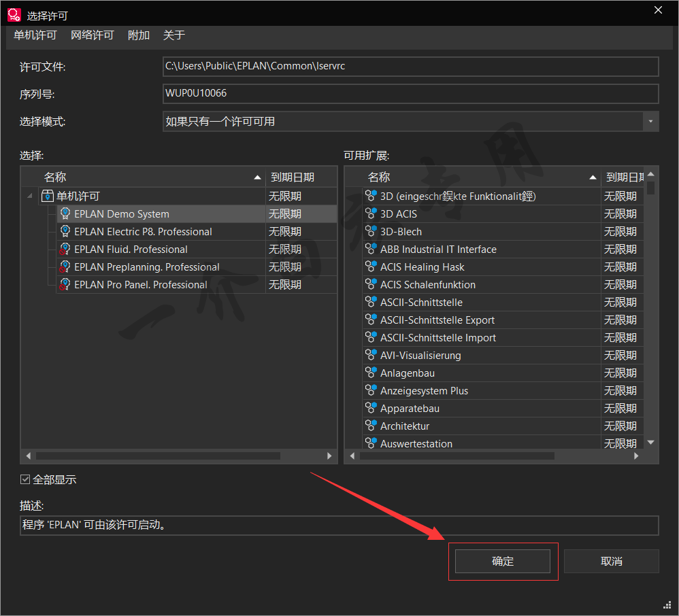The height and width of the screenshot is (616, 679).
Task: Select the 'EPLAN Demo System' row text
Action: (x=122, y=214)
